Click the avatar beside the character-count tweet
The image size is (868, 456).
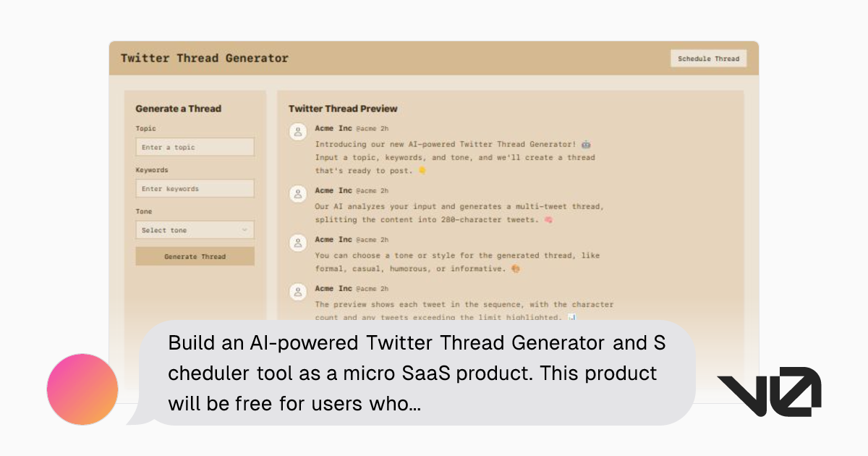(x=297, y=292)
